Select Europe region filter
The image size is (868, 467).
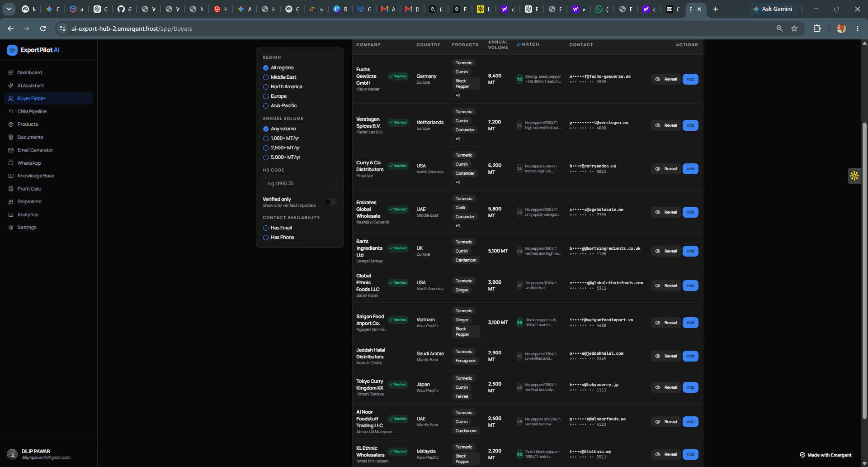(266, 96)
